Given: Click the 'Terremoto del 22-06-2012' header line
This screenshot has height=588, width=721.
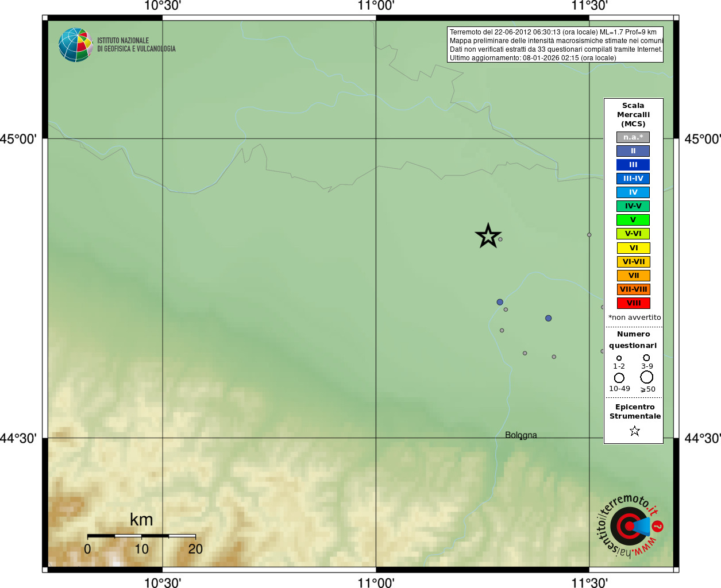Looking at the screenshot, I should 553,32.
